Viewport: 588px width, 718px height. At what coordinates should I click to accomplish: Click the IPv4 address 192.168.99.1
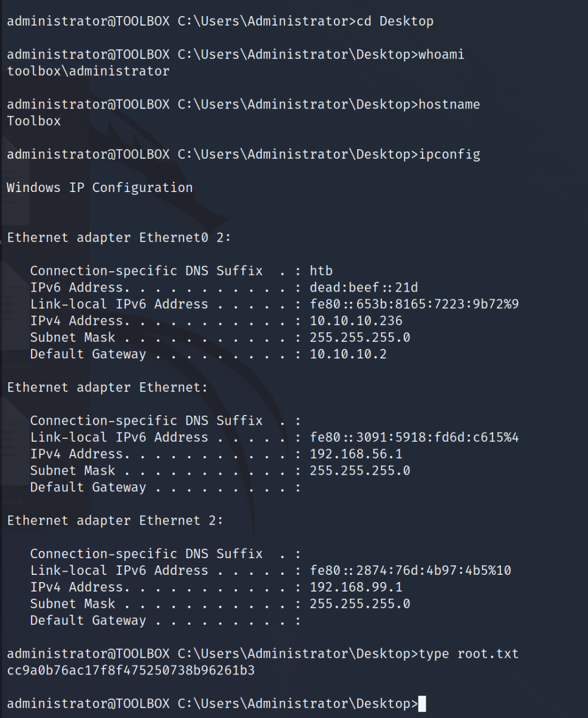(x=356, y=587)
